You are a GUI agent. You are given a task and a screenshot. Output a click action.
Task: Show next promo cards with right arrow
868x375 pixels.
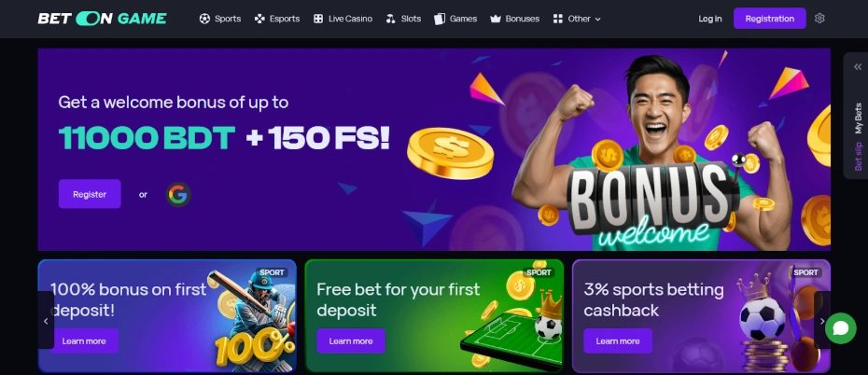[822, 321]
